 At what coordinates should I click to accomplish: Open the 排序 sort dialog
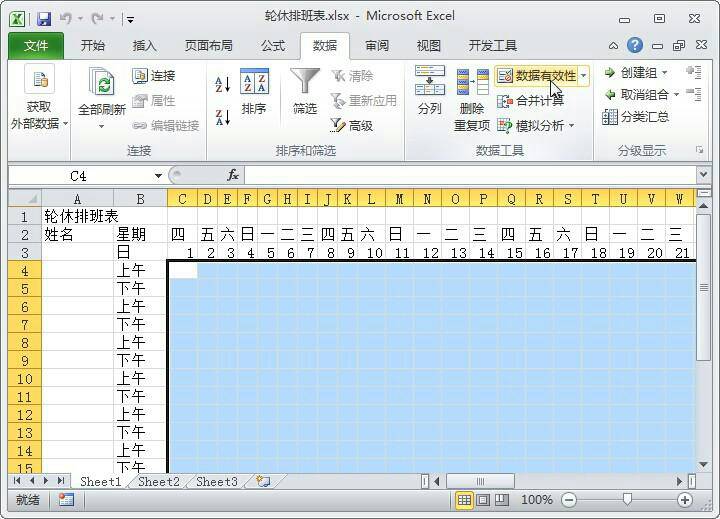click(254, 91)
